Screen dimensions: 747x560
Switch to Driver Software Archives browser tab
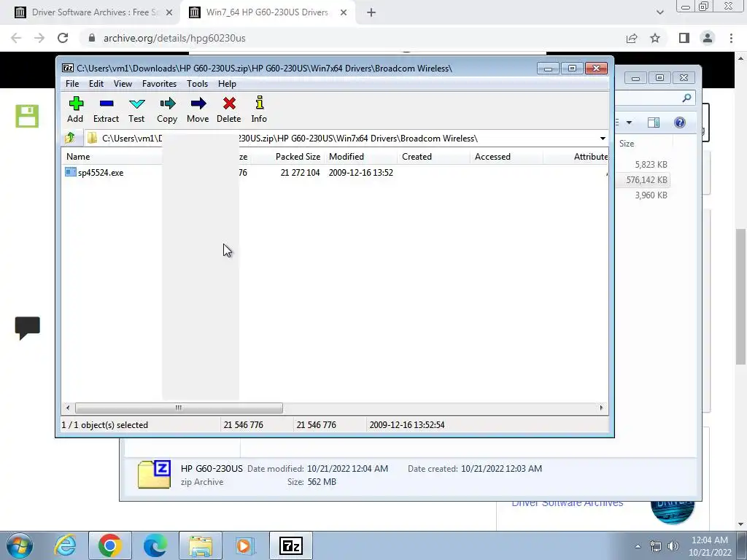point(94,12)
